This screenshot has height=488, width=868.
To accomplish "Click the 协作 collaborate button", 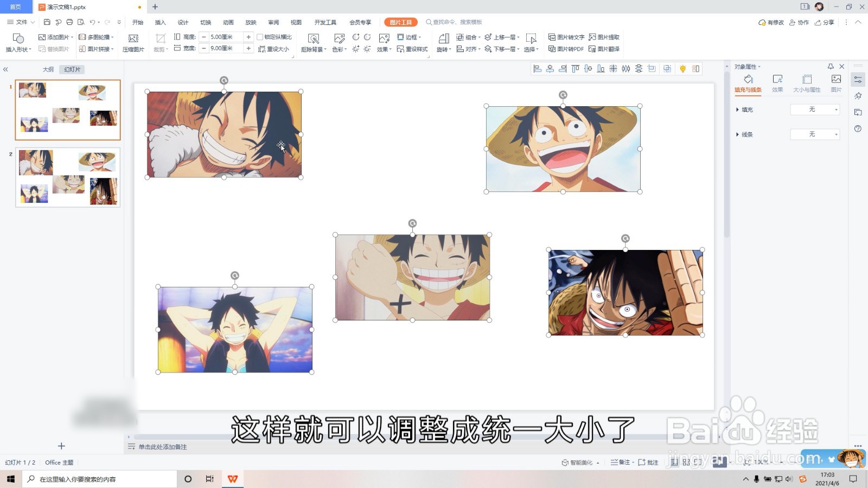I will tap(799, 22).
